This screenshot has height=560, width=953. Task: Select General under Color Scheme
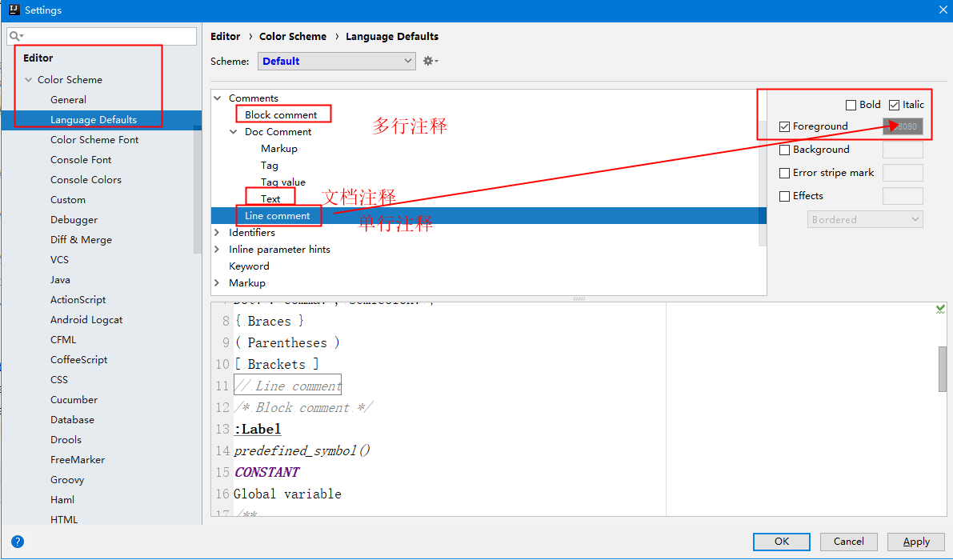68,100
